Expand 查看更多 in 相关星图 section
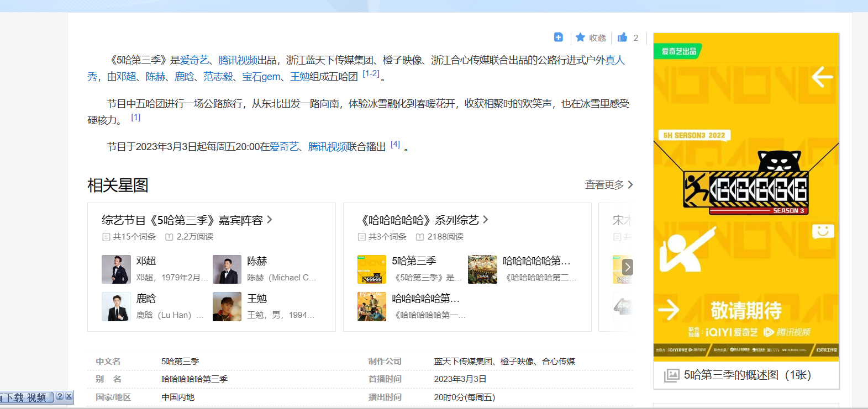This screenshot has width=868, height=409. (609, 185)
